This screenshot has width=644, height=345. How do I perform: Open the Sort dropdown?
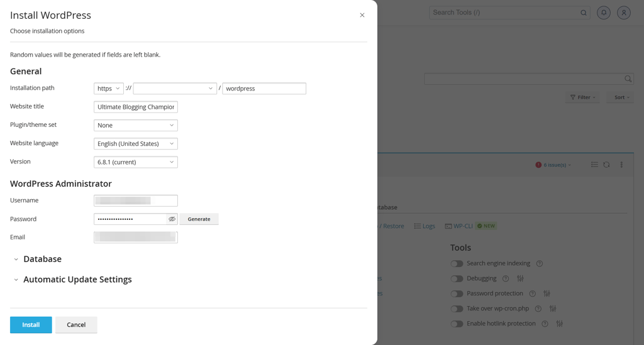click(x=620, y=97)
